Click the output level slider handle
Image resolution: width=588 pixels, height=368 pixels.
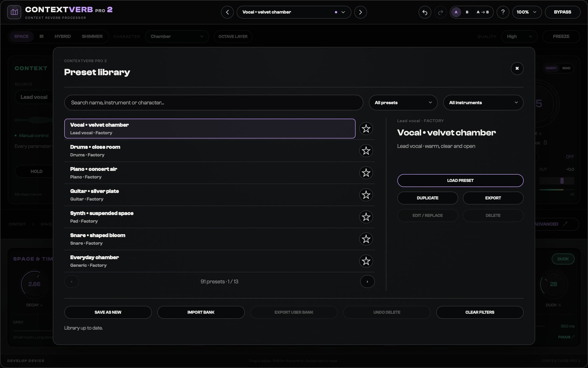(x=562, y=181)
